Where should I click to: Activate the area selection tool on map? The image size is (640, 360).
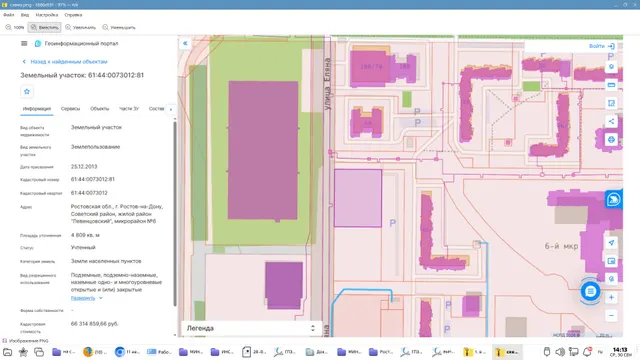pos(611,103)
